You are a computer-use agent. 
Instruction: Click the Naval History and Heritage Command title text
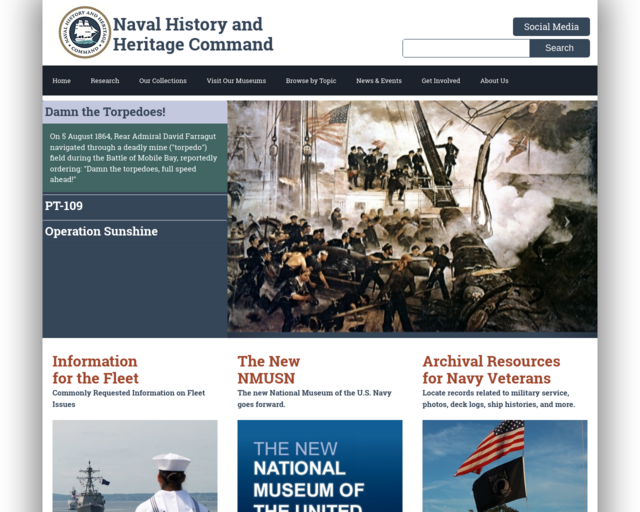click(x=193, y=34)
